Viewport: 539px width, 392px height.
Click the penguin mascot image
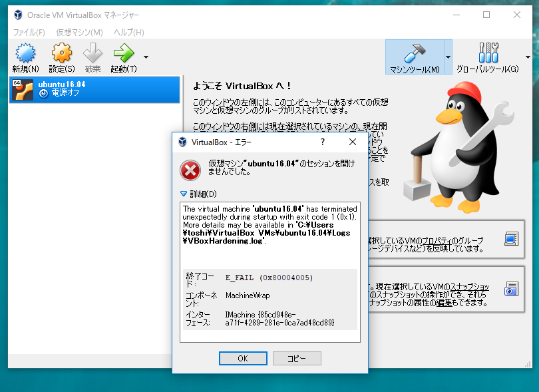[x=459, y=148]
